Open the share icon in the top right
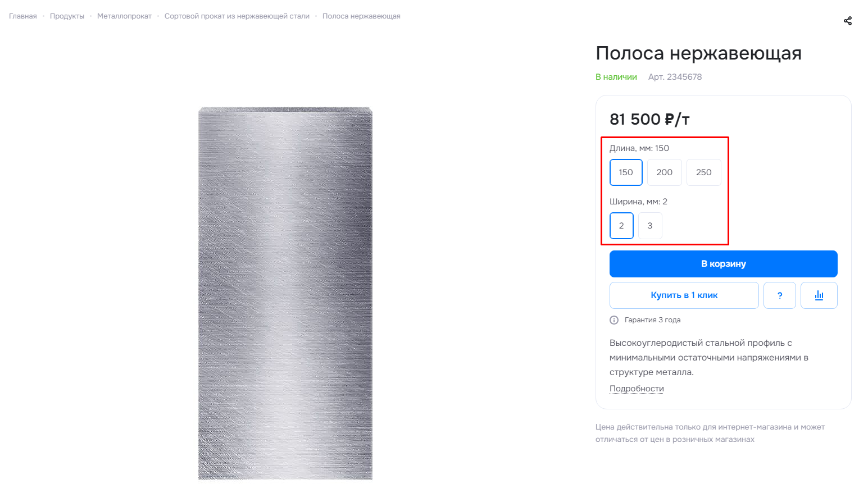This screenshot has width=868, height=502. pos(848,21)
